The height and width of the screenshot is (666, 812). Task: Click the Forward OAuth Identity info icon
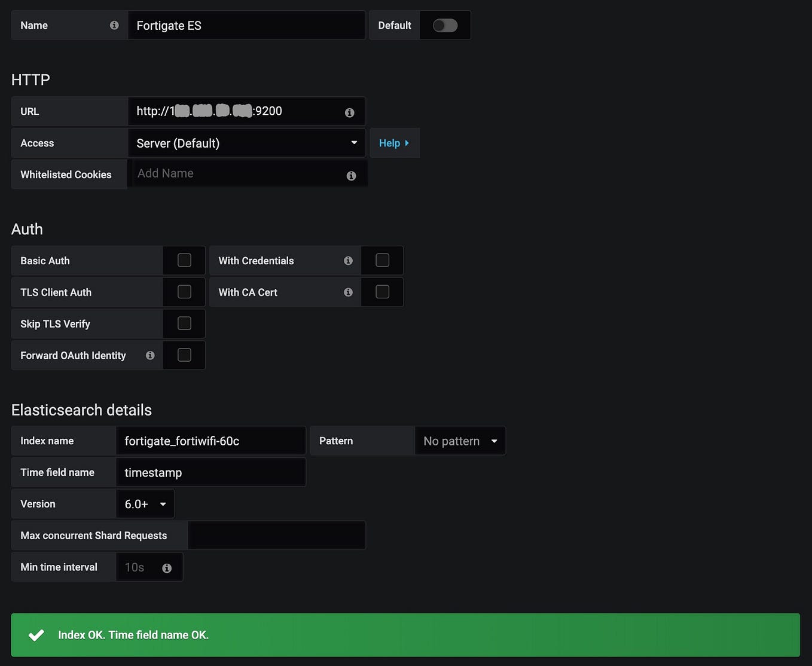coord(150,355)
